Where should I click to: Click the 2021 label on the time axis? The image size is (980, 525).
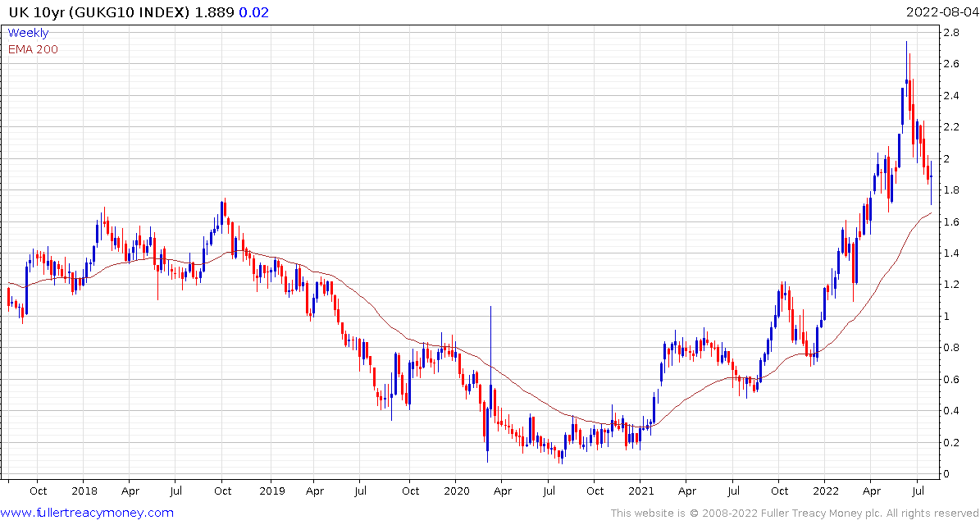(640, 491)
